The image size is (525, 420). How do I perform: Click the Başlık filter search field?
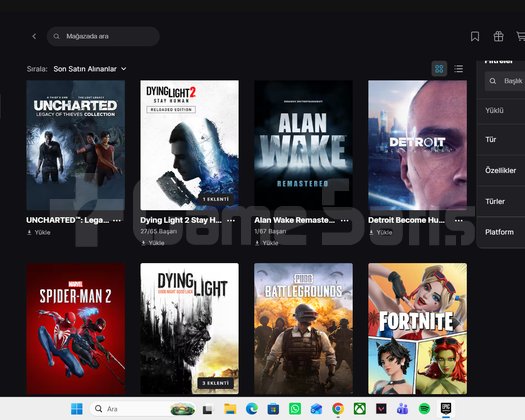(505, 81)
